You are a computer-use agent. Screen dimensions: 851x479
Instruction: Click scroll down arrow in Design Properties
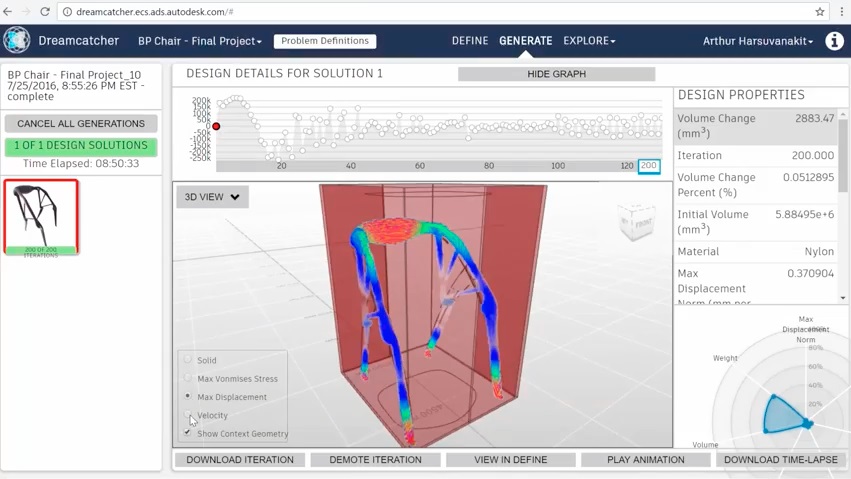click(842, 298)
